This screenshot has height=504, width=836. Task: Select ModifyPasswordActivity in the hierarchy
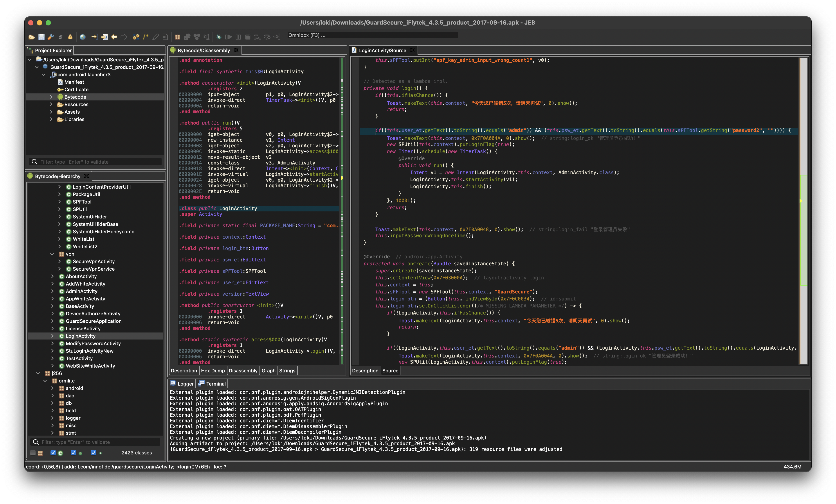pyautogui.click(x=93, y=343)
